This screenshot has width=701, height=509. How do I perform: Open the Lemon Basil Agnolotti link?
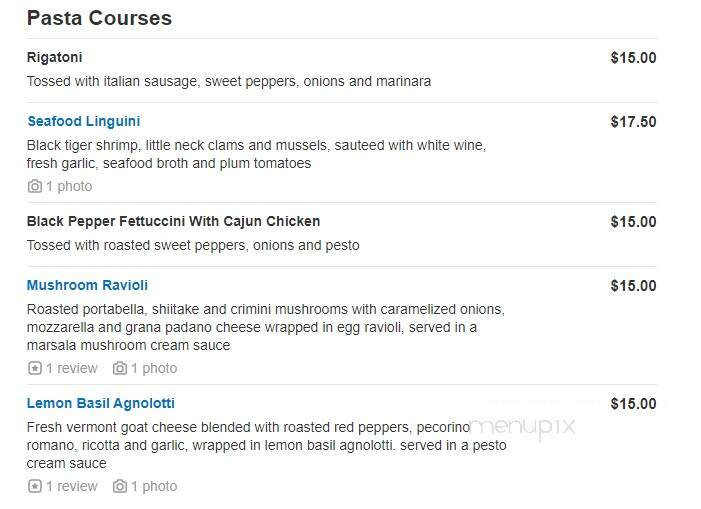point(101,403)
